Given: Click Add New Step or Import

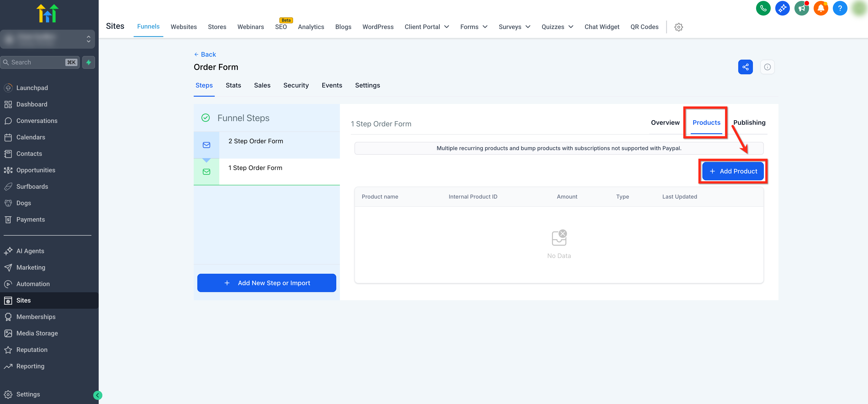Looking at the screenshot, I should [267, 283].
